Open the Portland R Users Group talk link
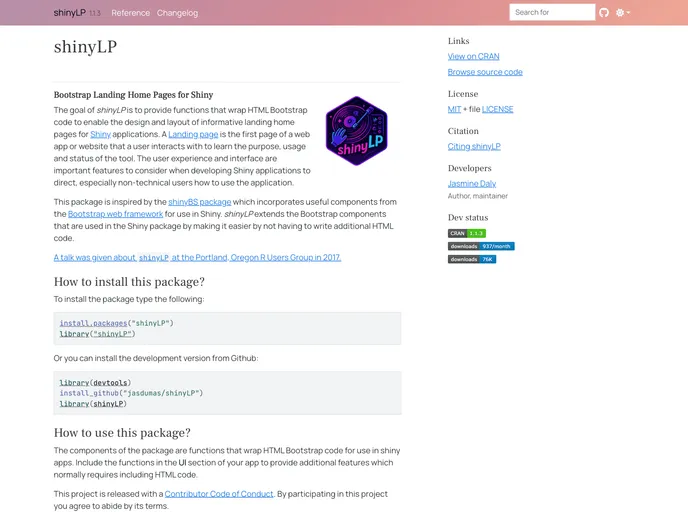Viewport: 688px width, 512px height. (x=197, y=257)
